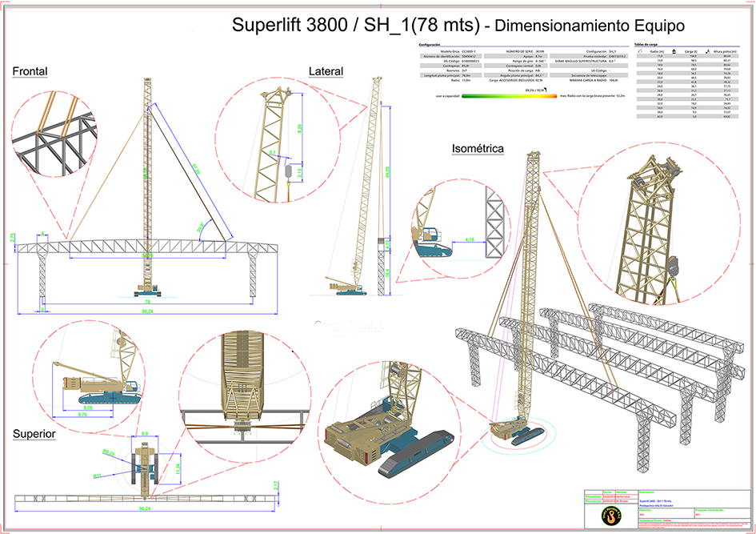
Task: Click the last load table row, 42,0 radius
Action: click(x=688, y=116)
